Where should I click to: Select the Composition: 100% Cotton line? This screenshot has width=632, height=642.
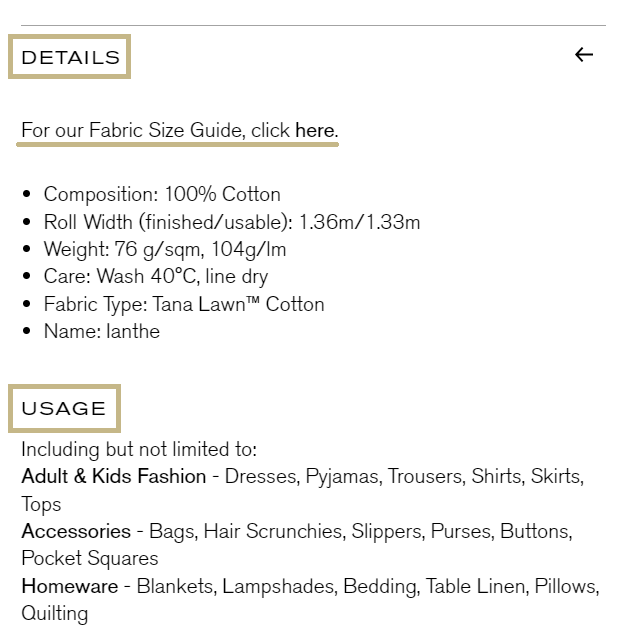(x=162, y=194)
